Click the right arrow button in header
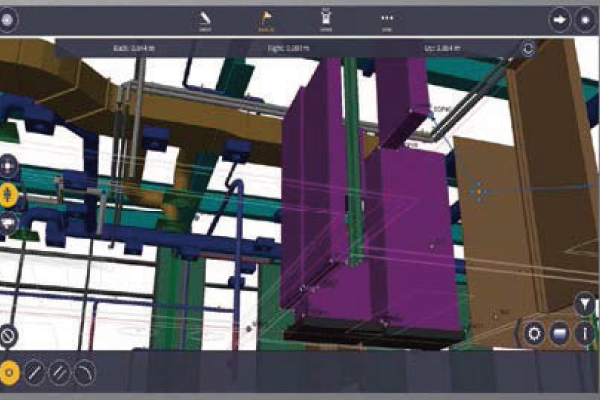Screen dimensions: 600x400 click(x=559, y=20)
